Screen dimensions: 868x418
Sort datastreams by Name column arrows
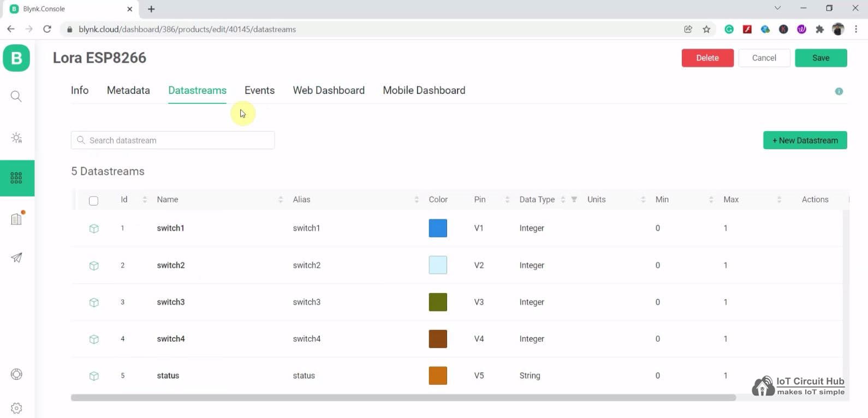point(281,200)
